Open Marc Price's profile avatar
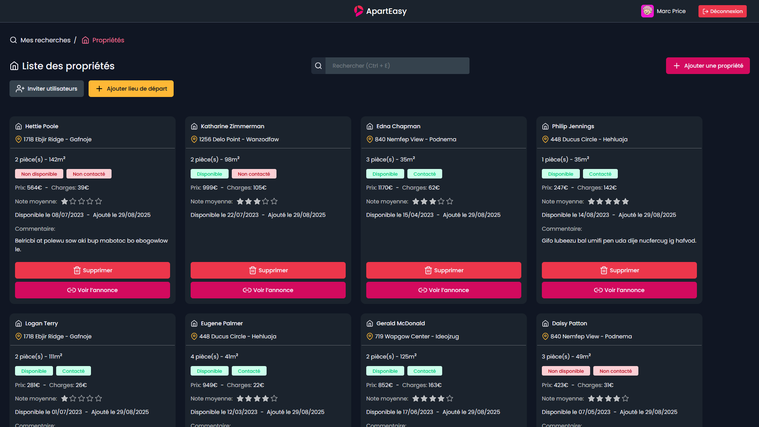Screen dimensions: 759x427 tap(647, 11)
